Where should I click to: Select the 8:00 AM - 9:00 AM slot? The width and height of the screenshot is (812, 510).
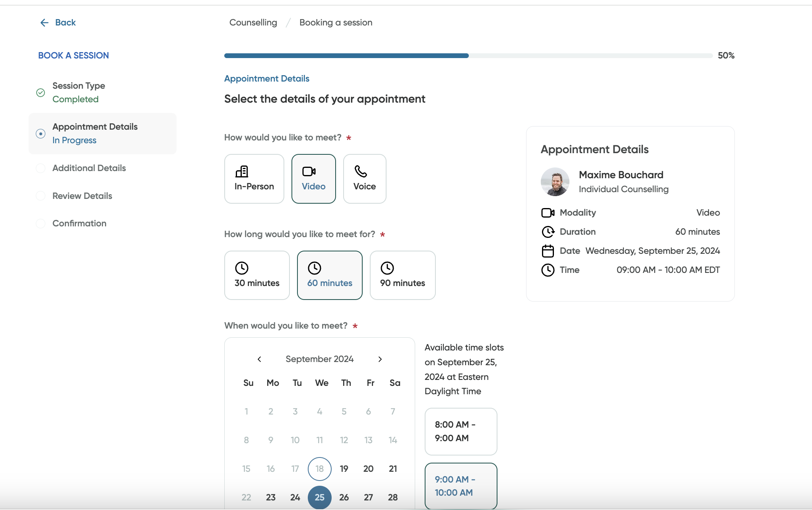(x=460, y=431)
